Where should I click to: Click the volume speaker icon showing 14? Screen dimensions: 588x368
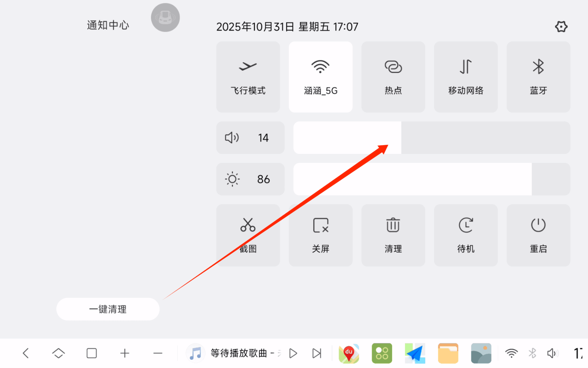click(x=232, y=138)
